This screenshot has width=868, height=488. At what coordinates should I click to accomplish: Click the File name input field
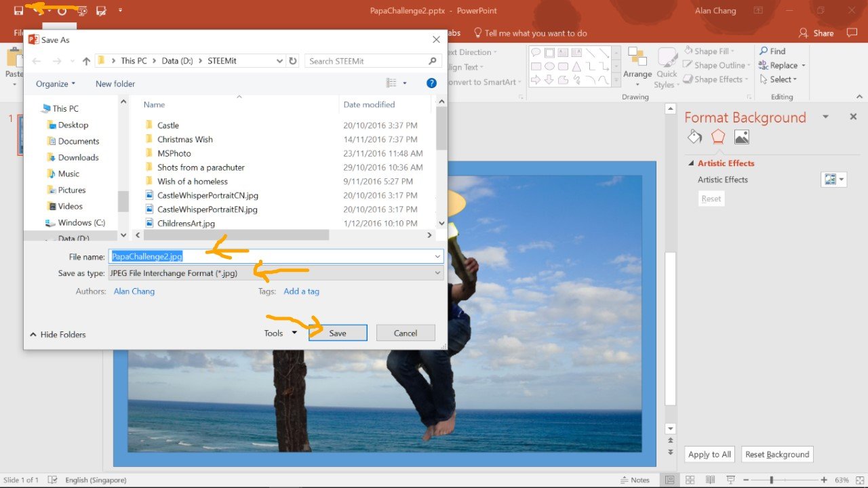tap(276, 256)
